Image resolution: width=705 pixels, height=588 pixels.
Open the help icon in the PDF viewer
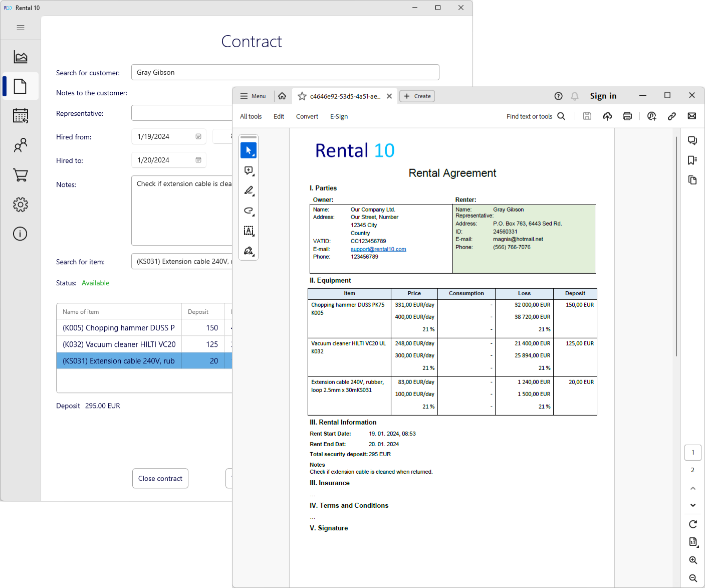click(x=559, y=96)
